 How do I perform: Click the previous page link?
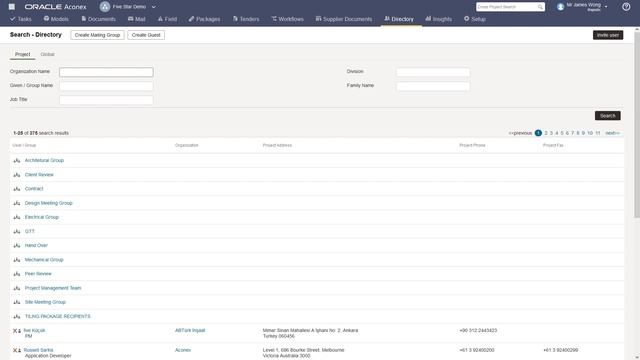tap(520, 133)
